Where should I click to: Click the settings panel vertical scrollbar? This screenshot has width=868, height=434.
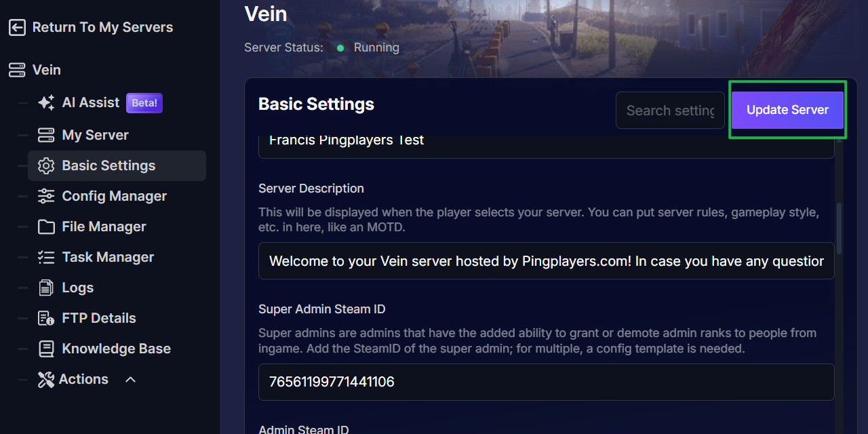tap(839, 229)
